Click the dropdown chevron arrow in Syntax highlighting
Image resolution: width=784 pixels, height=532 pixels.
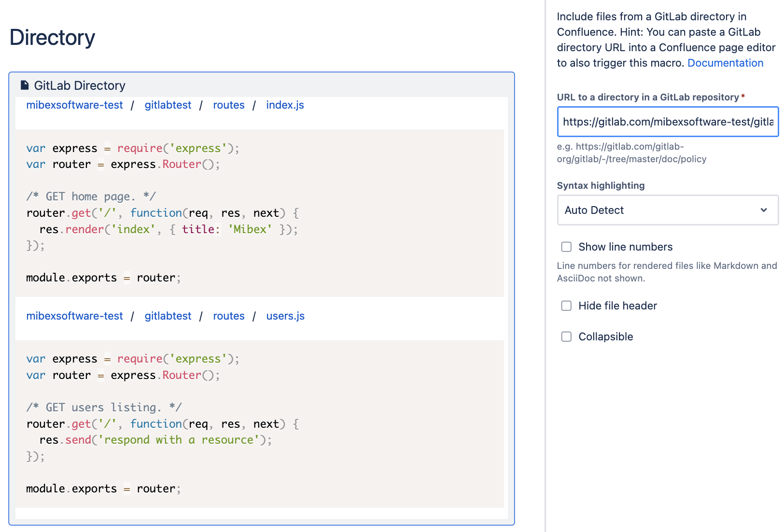764,210
